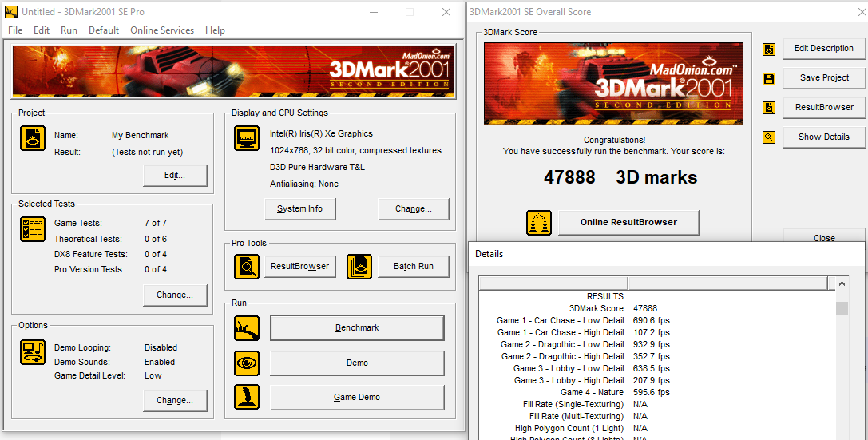Click the Save Project button
Viewport: 868px width, 440px height.
[x=824, y=78]
